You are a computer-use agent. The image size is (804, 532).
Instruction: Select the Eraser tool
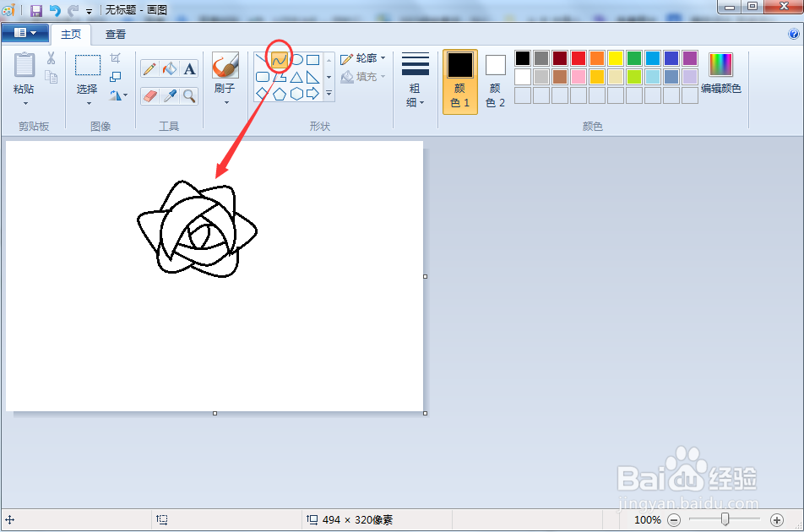149,95
